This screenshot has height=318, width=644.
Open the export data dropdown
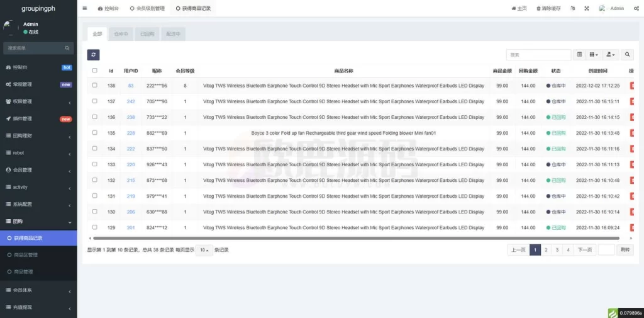(x=611, y=54)
